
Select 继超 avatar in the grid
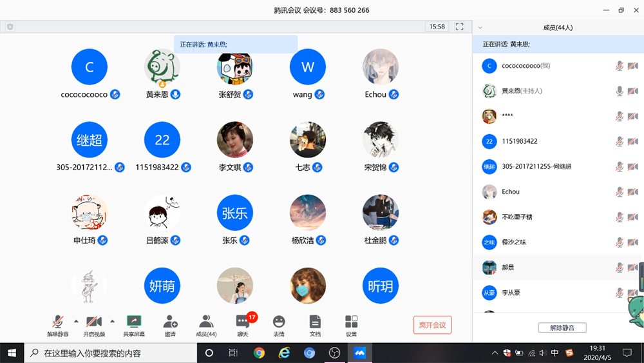pos(89,140)
